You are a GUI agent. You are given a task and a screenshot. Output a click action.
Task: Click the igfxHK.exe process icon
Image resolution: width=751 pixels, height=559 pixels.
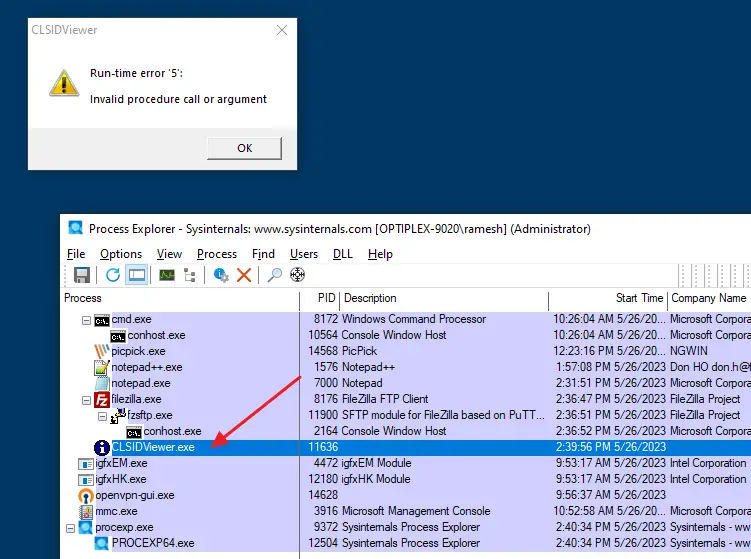[86, 479]
